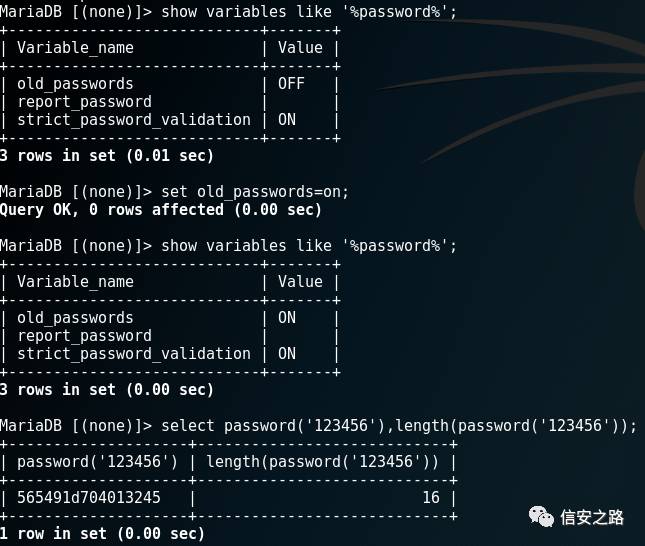Click the hash value 565491d704013245
This screenshot has width=645, height=546.
(x=88, y=497)
